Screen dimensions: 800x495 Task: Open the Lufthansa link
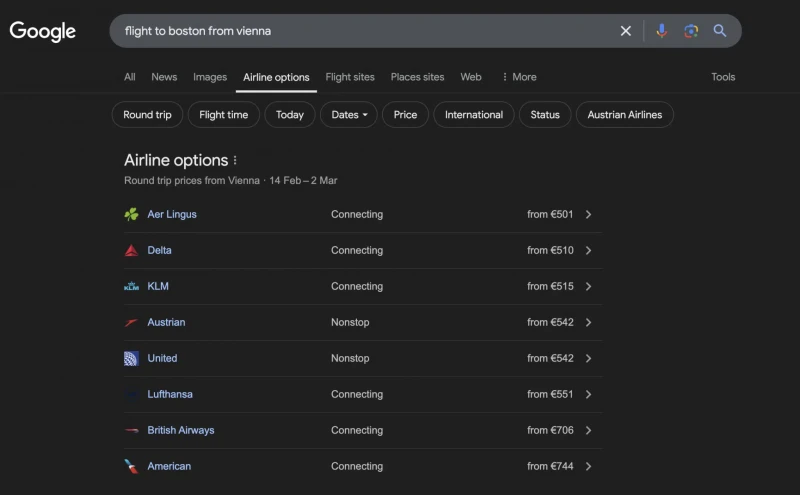pyautogui.click(x=170, y=394)
